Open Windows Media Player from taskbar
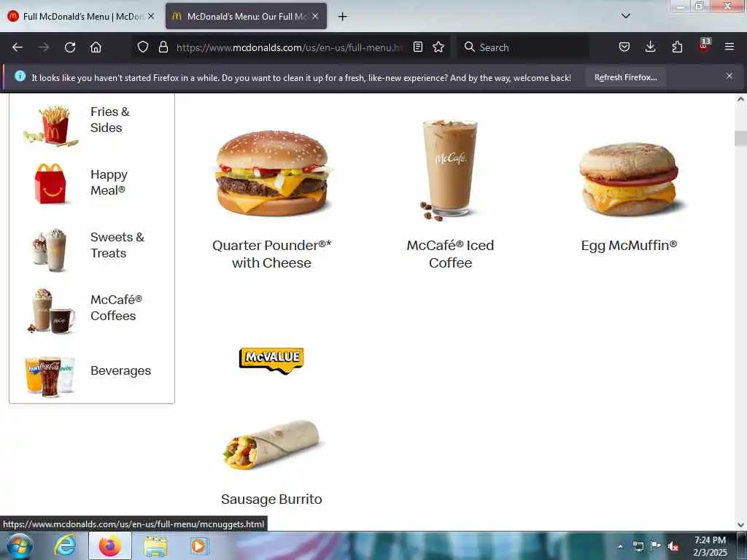The width and height of the screenshot is (747, 560). (x=198, y=546)
